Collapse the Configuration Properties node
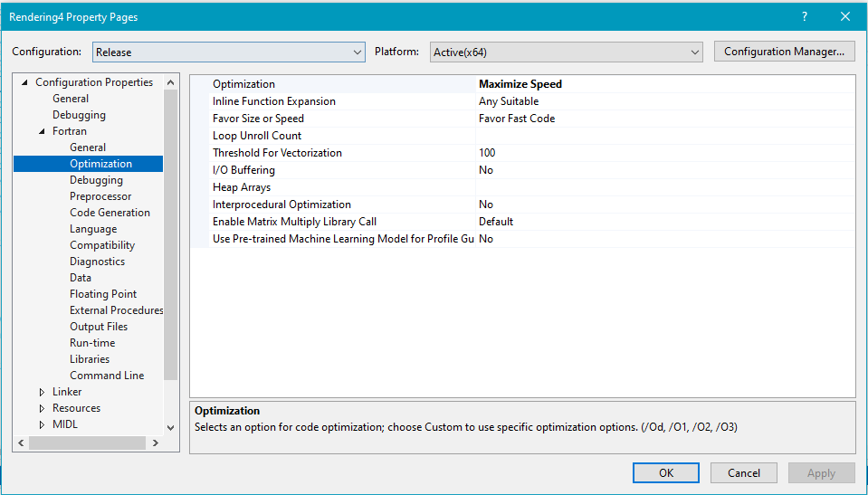Viewport: 868px width, 495px height. (24, 82)
